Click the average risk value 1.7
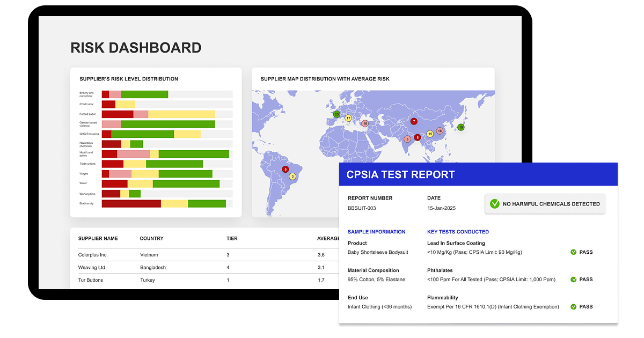This screenshot has height=338, width=644. click(321, 280)
